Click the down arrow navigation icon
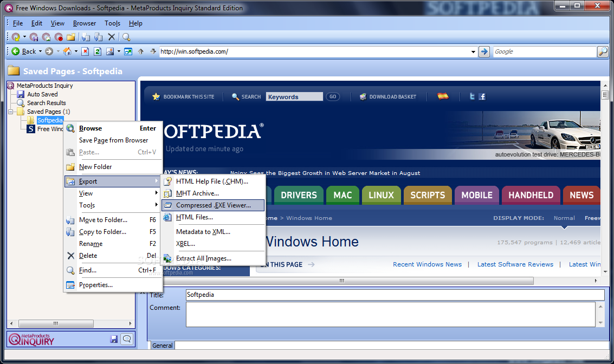This screenshot has height=364, width=614. pyautogui.click(x=153, y=51)
